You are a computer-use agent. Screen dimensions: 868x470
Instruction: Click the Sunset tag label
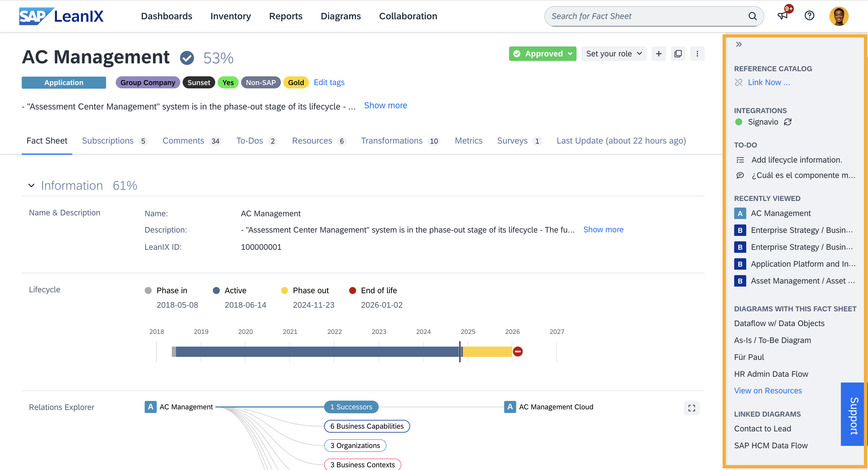[199, 82]
